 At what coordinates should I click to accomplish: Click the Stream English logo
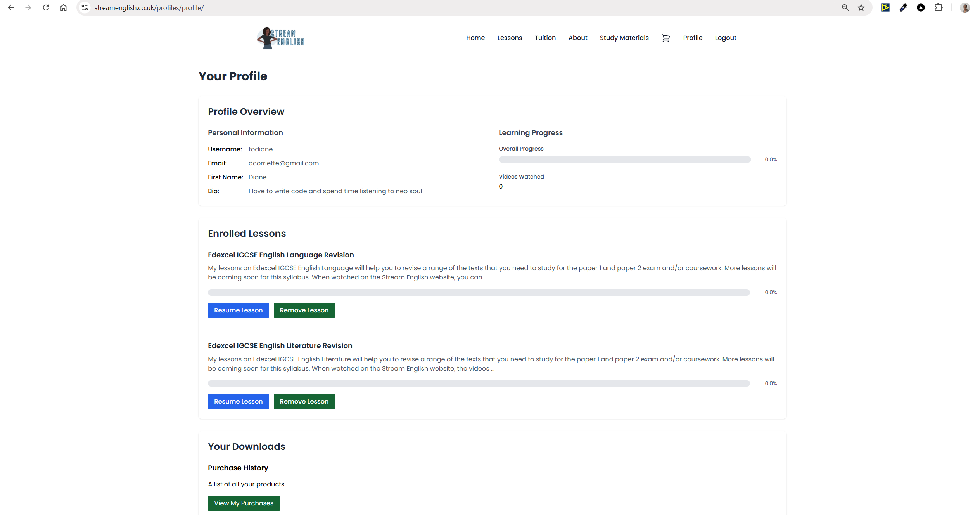click(281, 38)
